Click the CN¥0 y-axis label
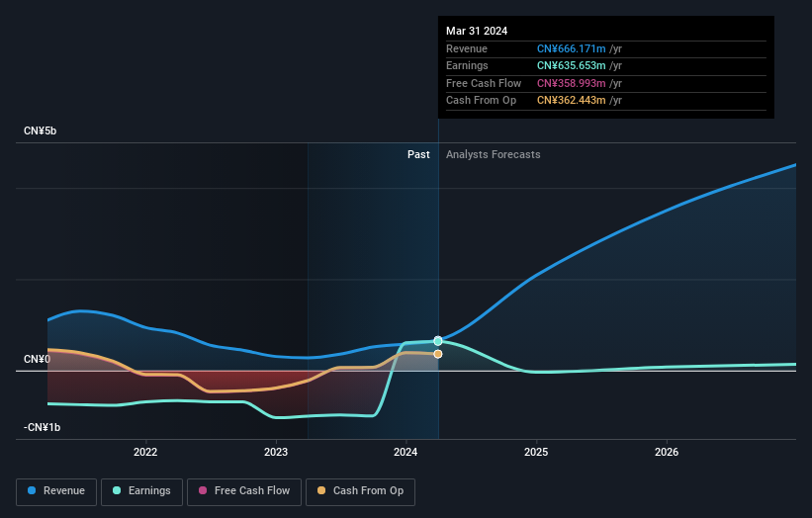This screenshot has height=518, width=812. pos(38,359)
